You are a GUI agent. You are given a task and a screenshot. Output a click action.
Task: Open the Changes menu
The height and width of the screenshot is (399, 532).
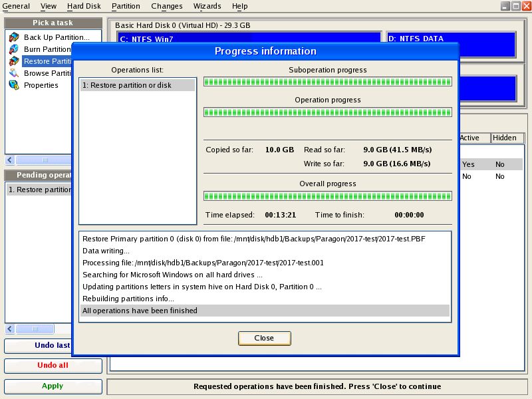[x=166, y=6]
